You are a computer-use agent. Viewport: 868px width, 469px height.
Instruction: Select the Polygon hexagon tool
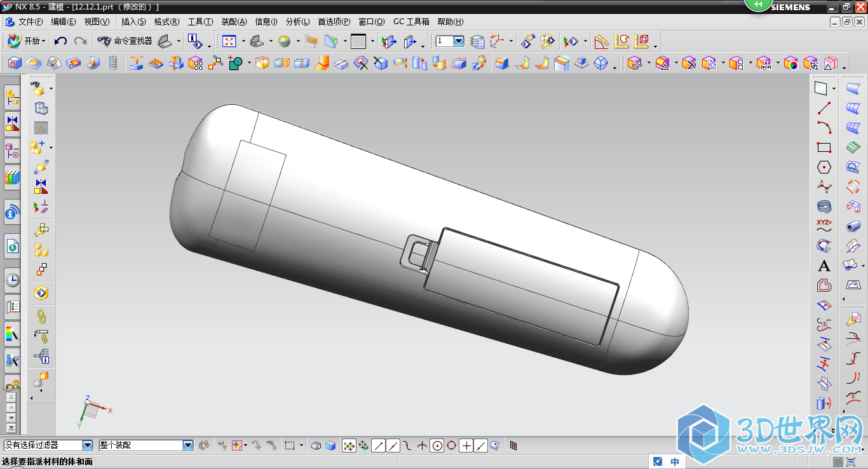coord(824,167)
